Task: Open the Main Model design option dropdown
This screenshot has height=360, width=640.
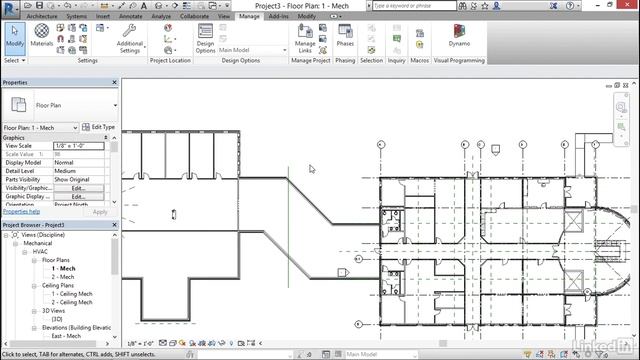Action: click(x=284, y=50)
